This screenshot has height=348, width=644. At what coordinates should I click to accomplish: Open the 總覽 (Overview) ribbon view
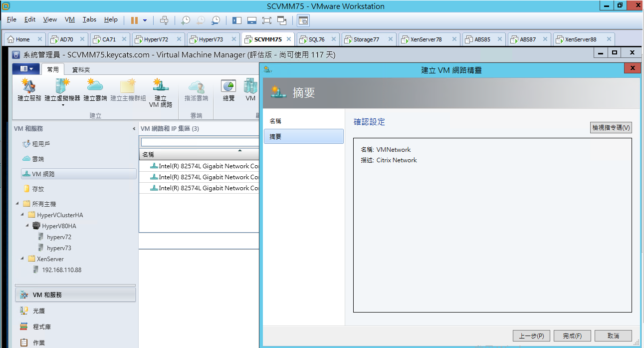(228, 90)
